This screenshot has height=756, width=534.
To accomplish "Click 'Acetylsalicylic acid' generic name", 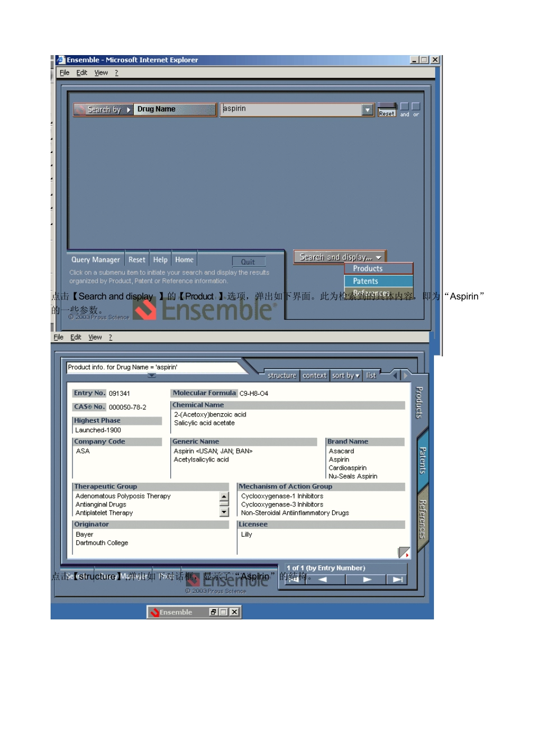I will point(201,460).
